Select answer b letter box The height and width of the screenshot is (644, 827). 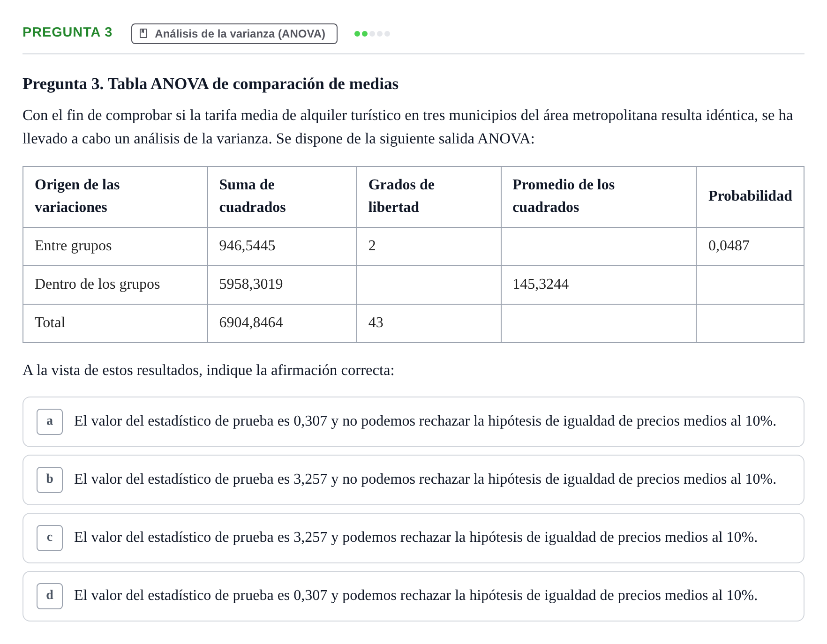[x=50, y=479]
